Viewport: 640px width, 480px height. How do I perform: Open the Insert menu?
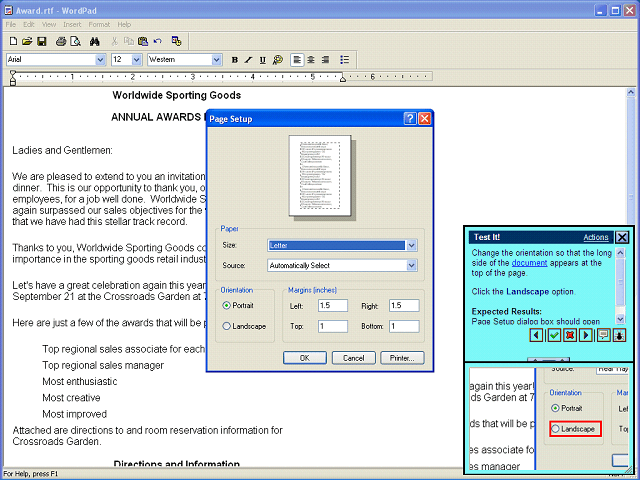pos(72,24)
